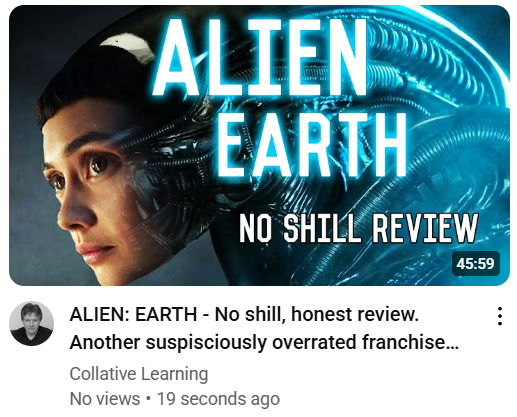Click the dot separator between views and time
Image resolution: width=517 pixels, height=417 pixels.
click(148, 399)
